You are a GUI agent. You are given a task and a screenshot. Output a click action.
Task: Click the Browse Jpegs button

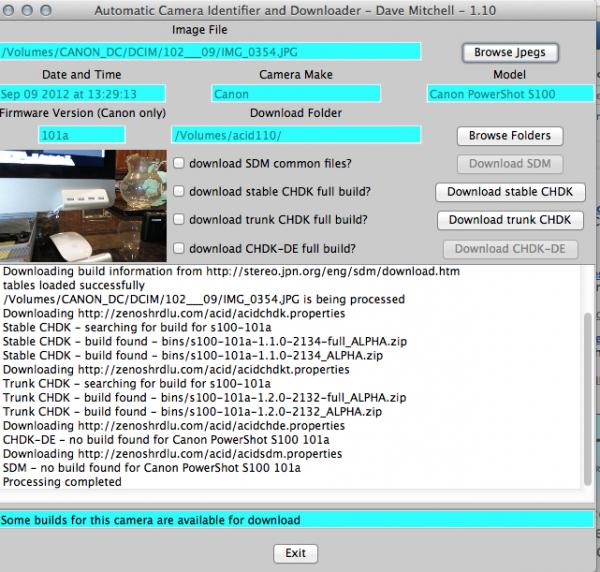pyautogui.click(x=510, y=52)
